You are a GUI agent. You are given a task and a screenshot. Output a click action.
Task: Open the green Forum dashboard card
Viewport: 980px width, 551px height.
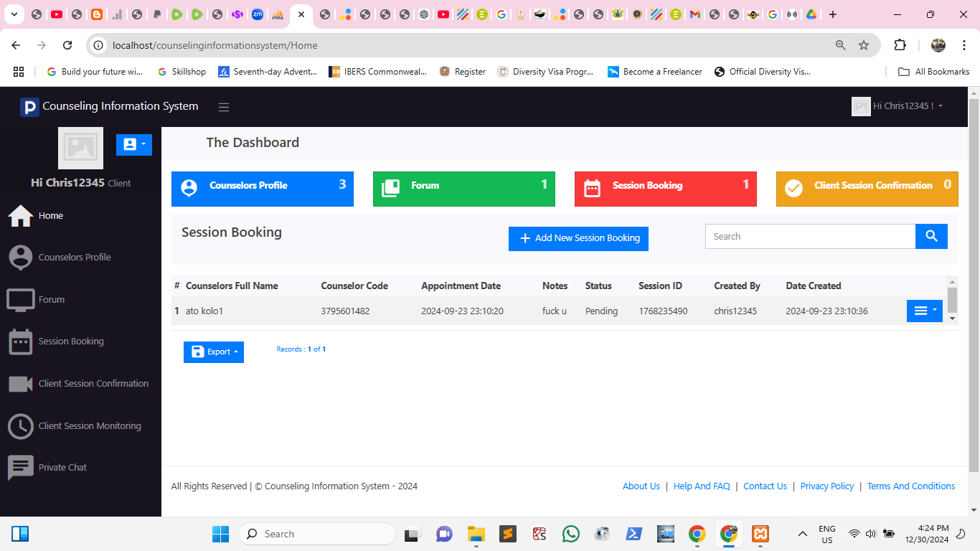(x=463, y=189)
